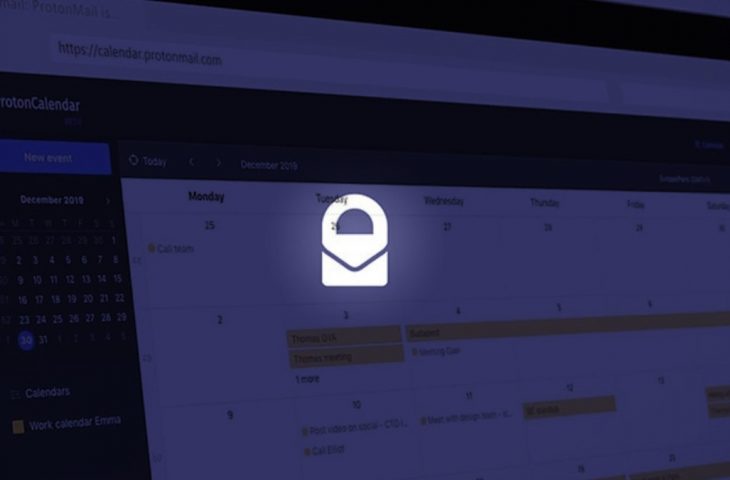Show hidden events via 1 more link
Viewport: 730px width, 480px height.
tap(307, 379)
